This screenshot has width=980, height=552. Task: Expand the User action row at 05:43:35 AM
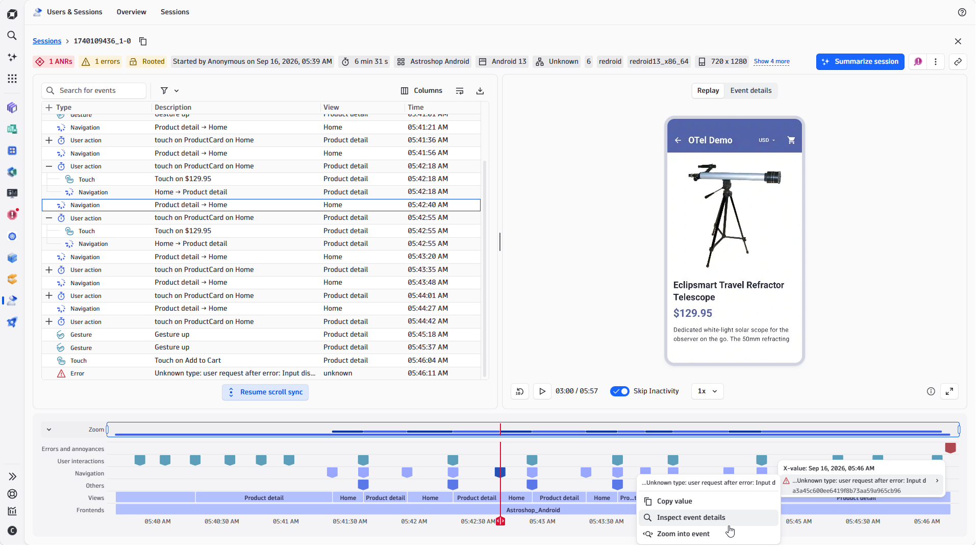click(x=49, y=270)
